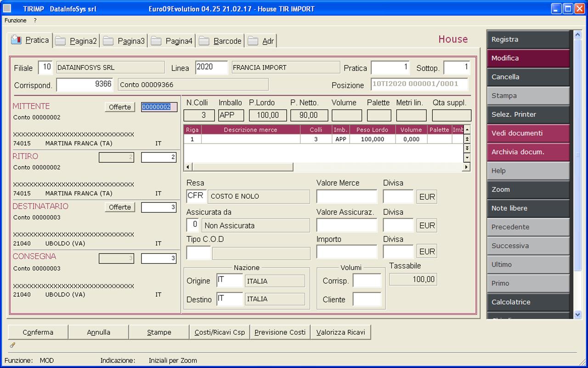This screenshot has height=368, width=588.
Task: Open the Barcode tab
Action: [x=220, y=41]
